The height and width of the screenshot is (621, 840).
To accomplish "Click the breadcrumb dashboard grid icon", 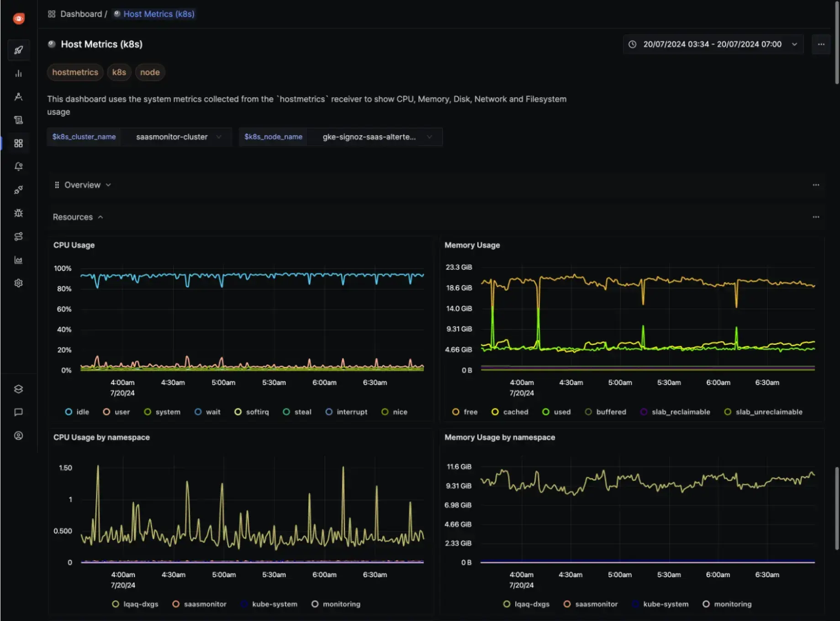I will 52,14.
